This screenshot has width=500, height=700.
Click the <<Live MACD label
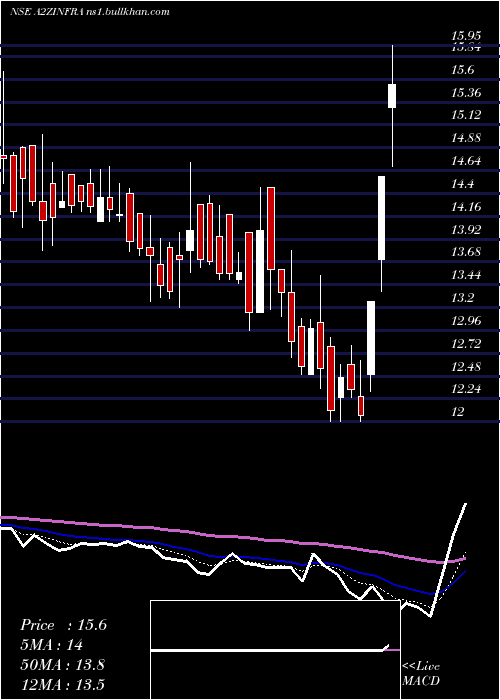click(421, 673)
